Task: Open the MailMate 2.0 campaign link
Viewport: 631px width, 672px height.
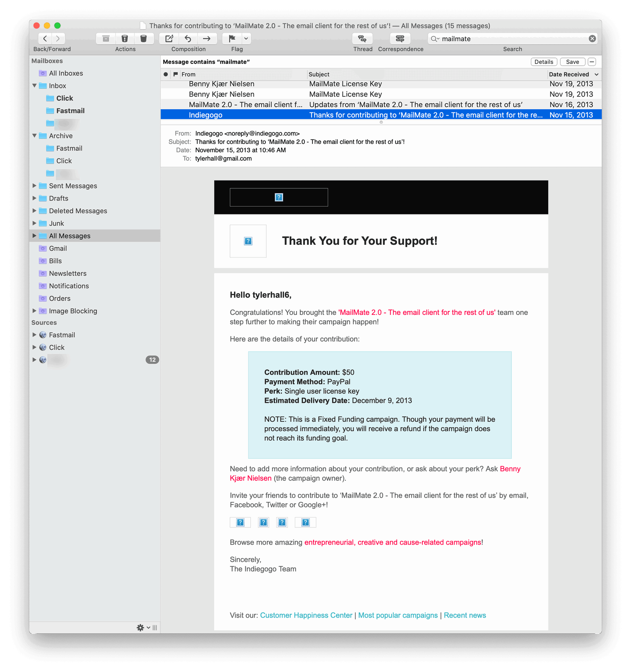Action: [x=417, y=313]
